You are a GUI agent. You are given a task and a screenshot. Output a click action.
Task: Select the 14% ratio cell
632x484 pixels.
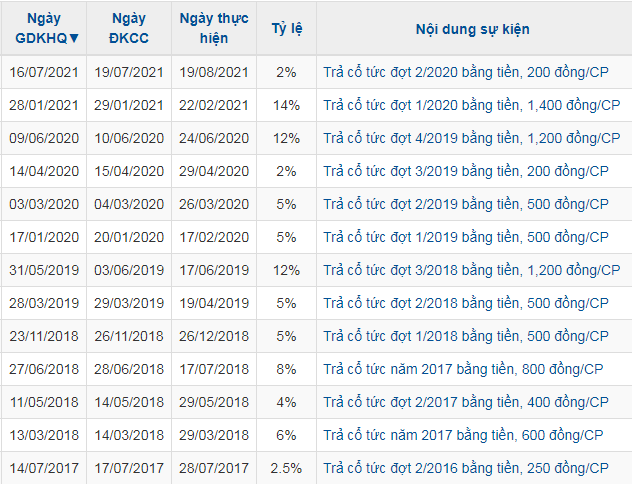[286, 105]
